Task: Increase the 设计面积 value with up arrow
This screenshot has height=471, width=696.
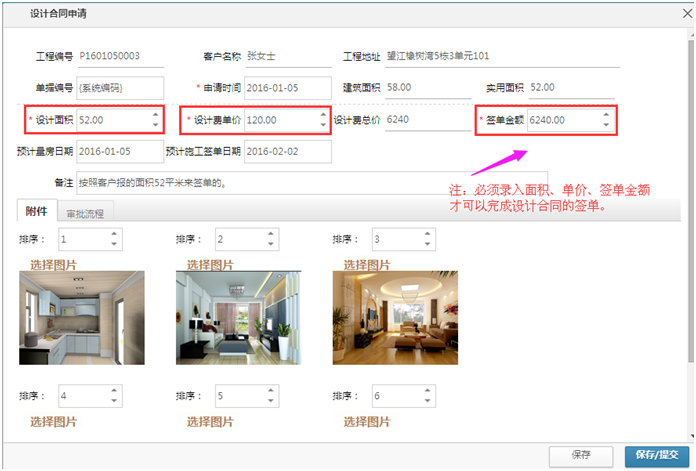Action: 155,114
